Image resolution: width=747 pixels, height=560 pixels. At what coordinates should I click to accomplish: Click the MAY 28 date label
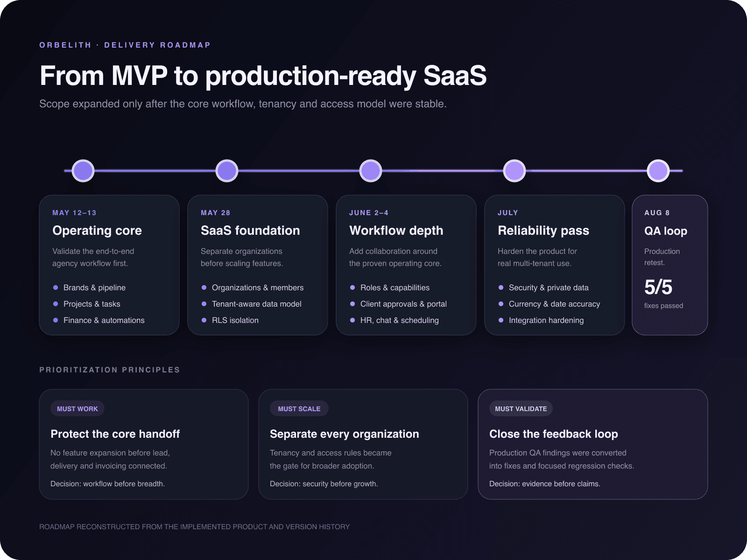(x=216, y=213)
